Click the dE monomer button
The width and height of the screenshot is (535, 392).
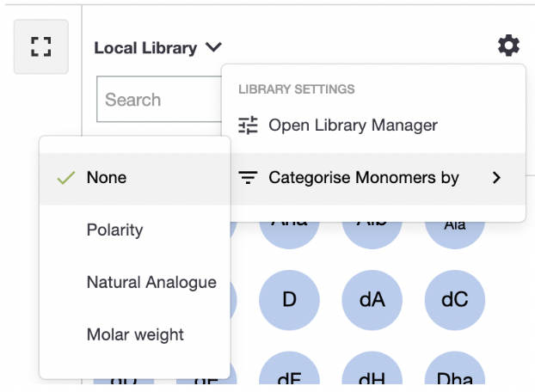point(289,377)
